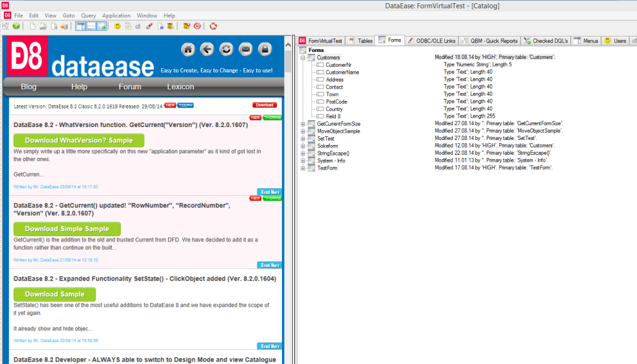
Task: Switch to the Users tab
Action: [x=615, y=40]
